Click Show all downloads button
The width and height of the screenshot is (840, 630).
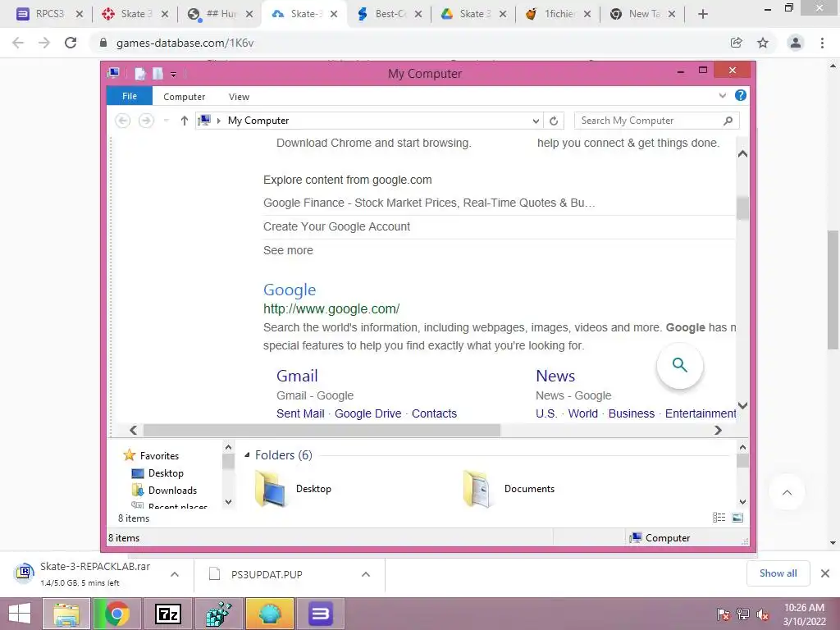pyautogui.click(x=778, y=573)
